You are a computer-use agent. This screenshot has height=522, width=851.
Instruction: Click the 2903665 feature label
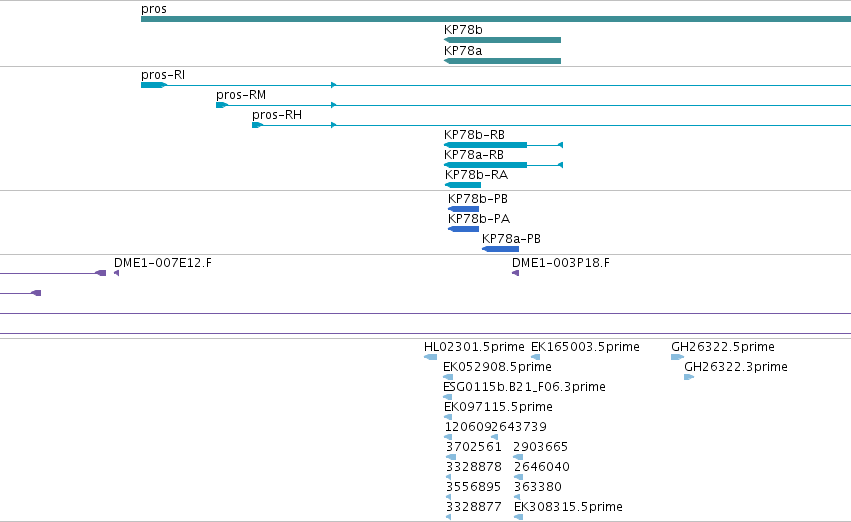tap(541, 447)
